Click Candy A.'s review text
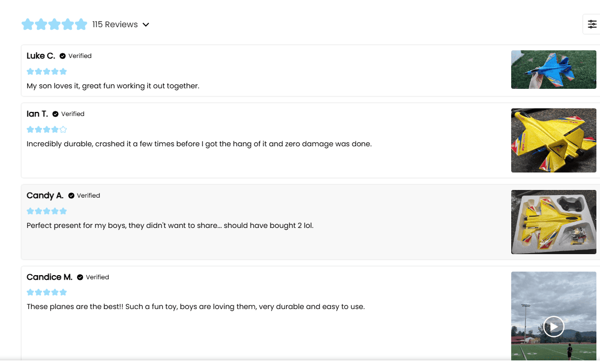This screenshot has width=600, height=364. coord(170,225)
